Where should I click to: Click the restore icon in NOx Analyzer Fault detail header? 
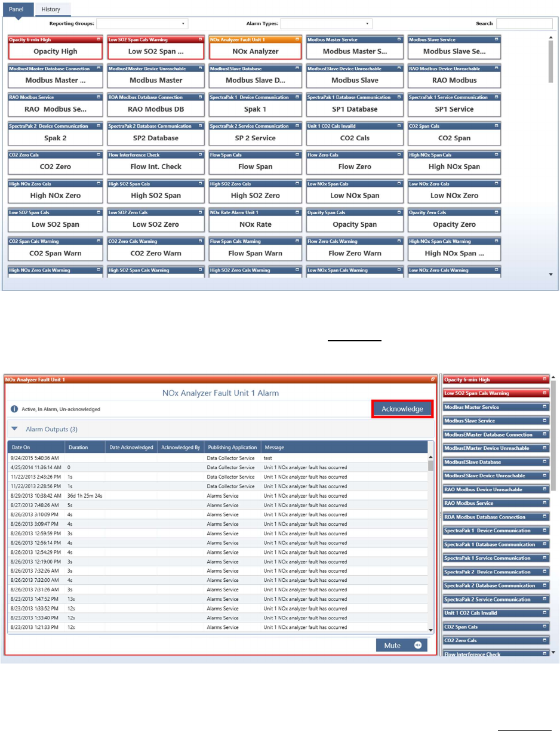[433, 380]
